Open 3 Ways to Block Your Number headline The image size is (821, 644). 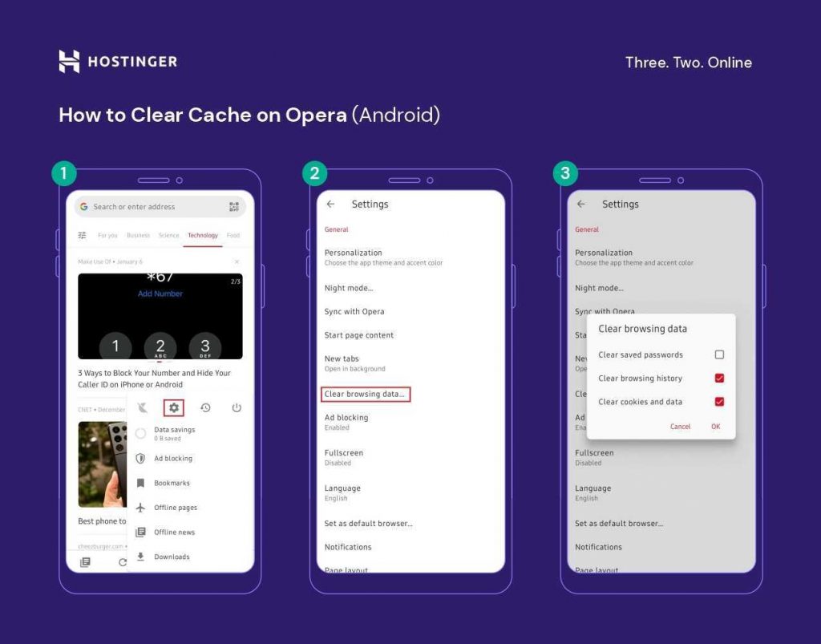(155, 379)
